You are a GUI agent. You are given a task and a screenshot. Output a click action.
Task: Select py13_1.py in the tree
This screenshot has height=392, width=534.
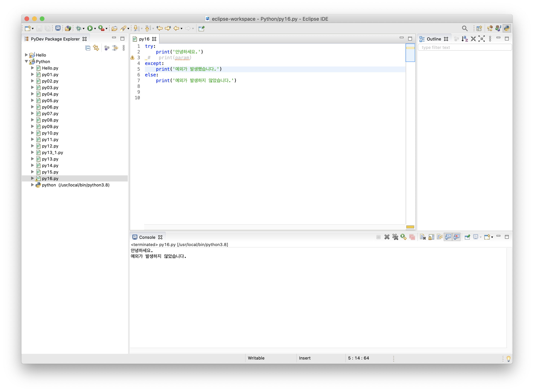pyautogui.click(x=52, y=152)
